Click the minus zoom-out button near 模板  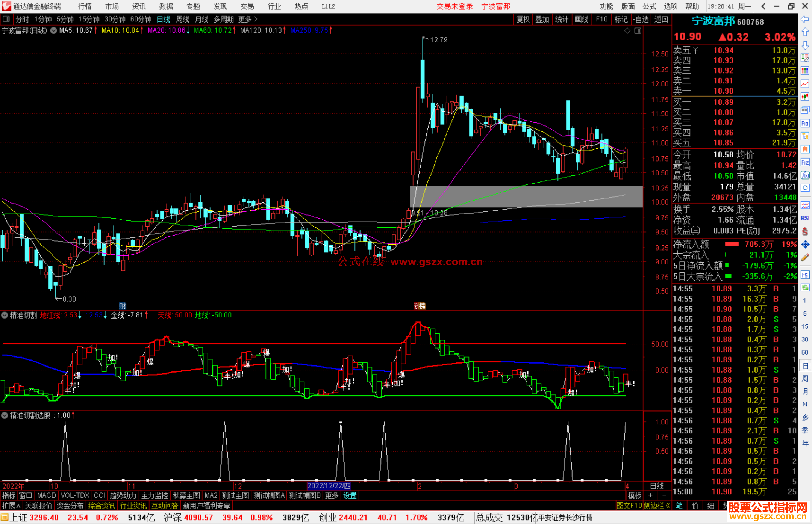click(664, 495)
